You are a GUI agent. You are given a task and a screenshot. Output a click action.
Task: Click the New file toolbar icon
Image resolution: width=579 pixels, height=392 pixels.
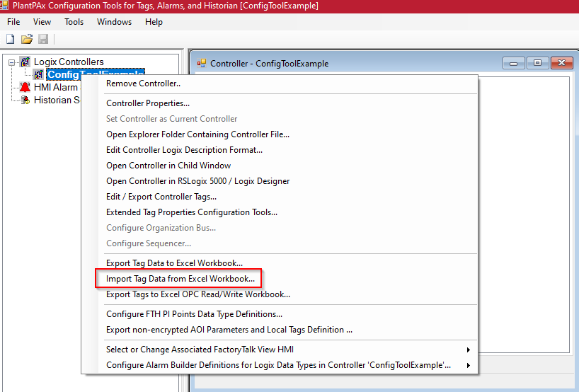[x=11, y=39]
